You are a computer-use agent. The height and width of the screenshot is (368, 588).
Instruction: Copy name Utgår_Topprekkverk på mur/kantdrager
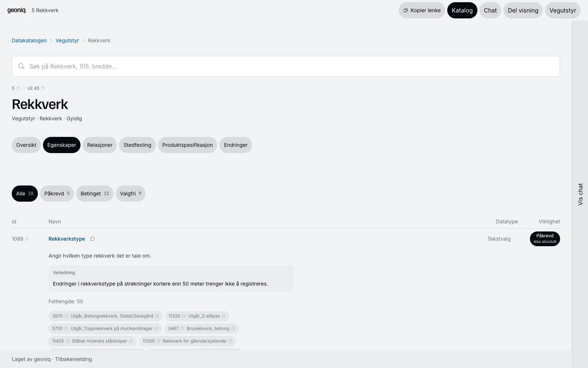click(x=156, y=329)
